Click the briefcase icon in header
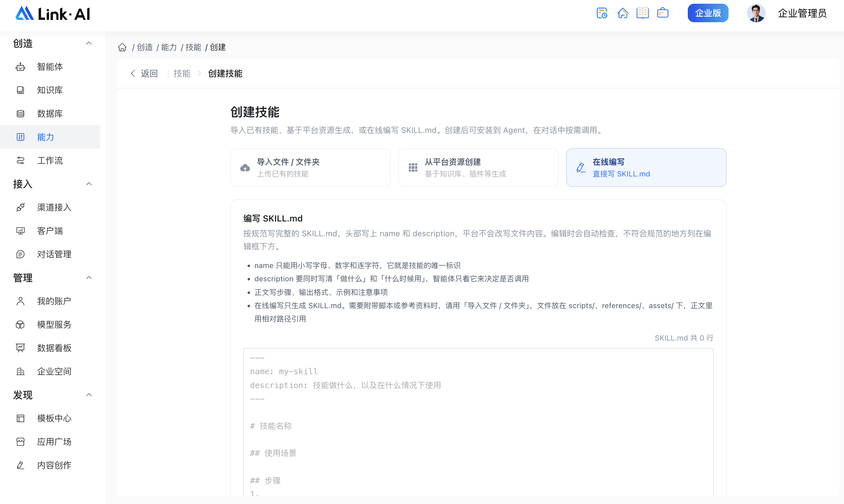Viewport: 844px width, 504px height. click(662, 13)
